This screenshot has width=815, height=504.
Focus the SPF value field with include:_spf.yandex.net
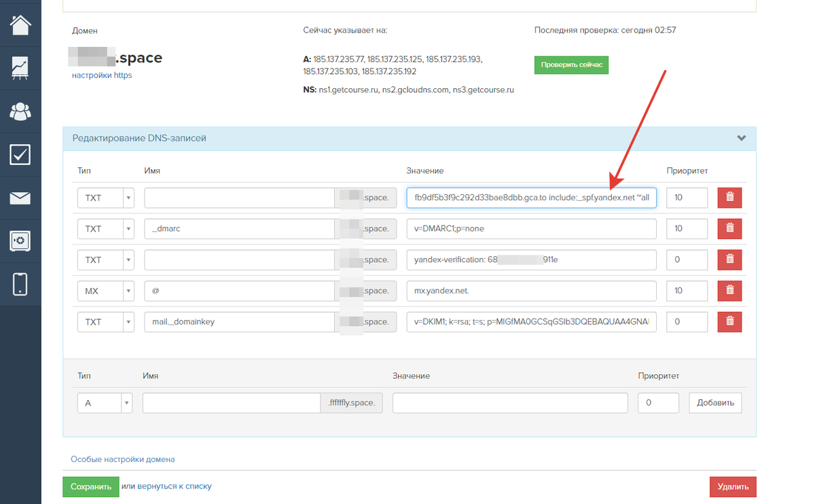coord(531,198)
